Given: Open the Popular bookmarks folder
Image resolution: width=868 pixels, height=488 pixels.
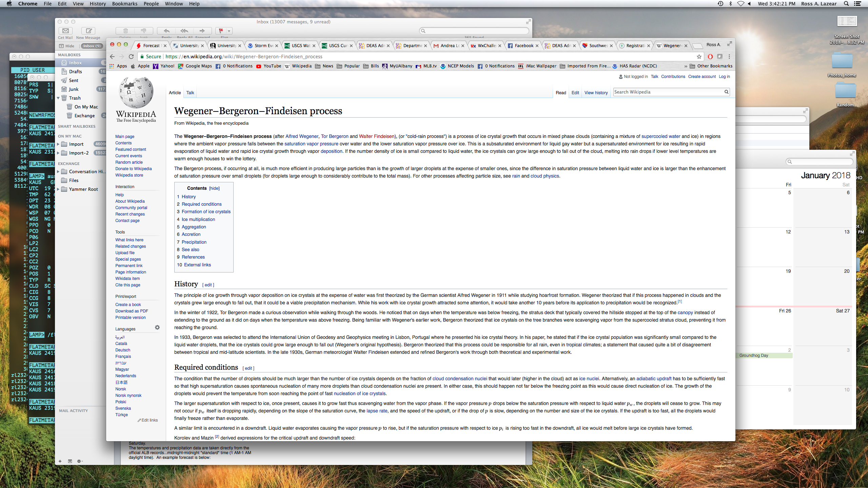Looking at the screenshot, I should click(x=348, y=66).
